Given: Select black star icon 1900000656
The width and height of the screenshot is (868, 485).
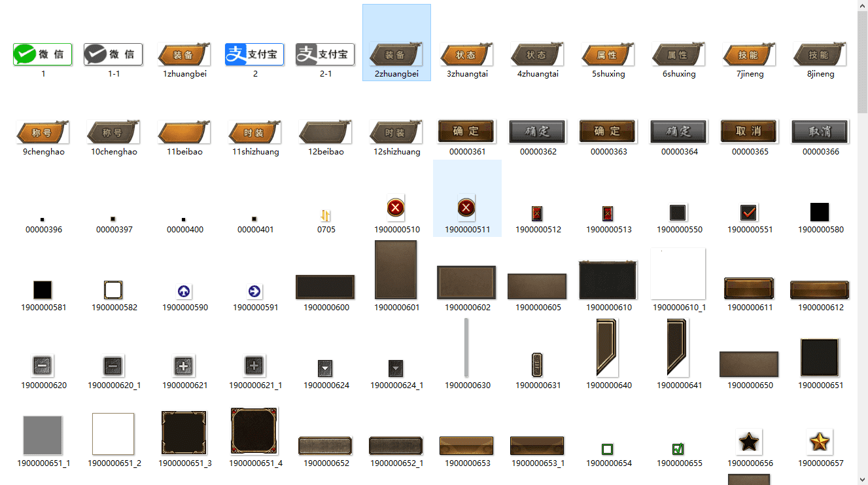Looking at the screenshot, I should [x=749, y=443].
